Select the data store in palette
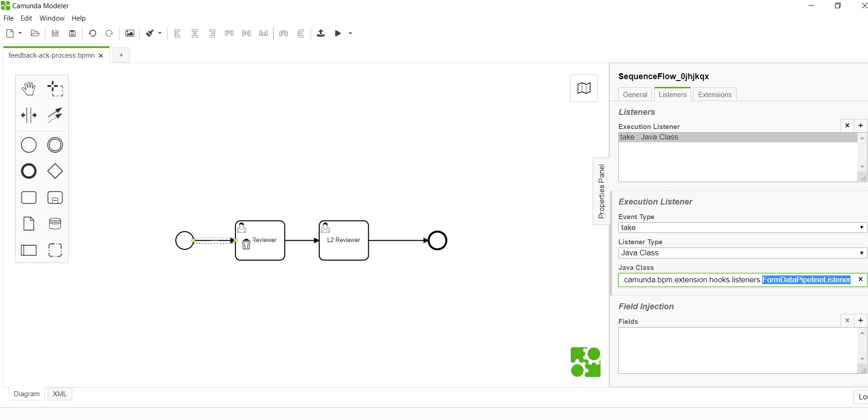Screen dimensions: 868x420 (55, 224)
